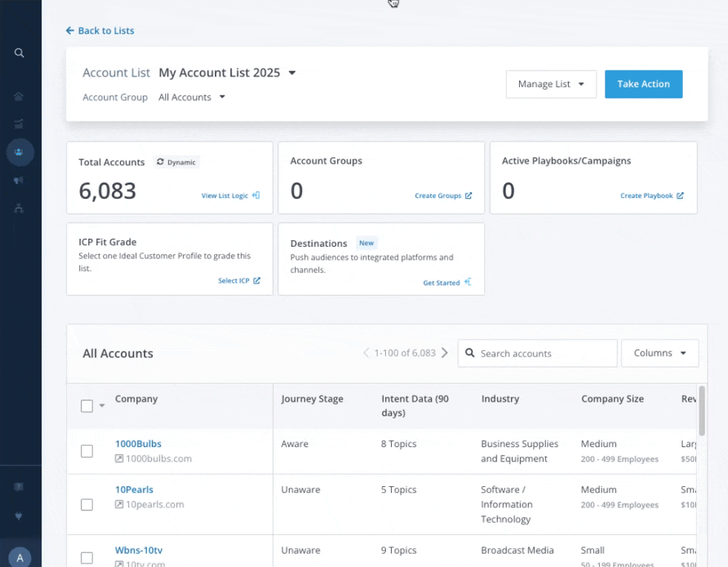Toggle the select-all checkbox in table header
Viewport: 728px width, 567px height.
[87, 406]
